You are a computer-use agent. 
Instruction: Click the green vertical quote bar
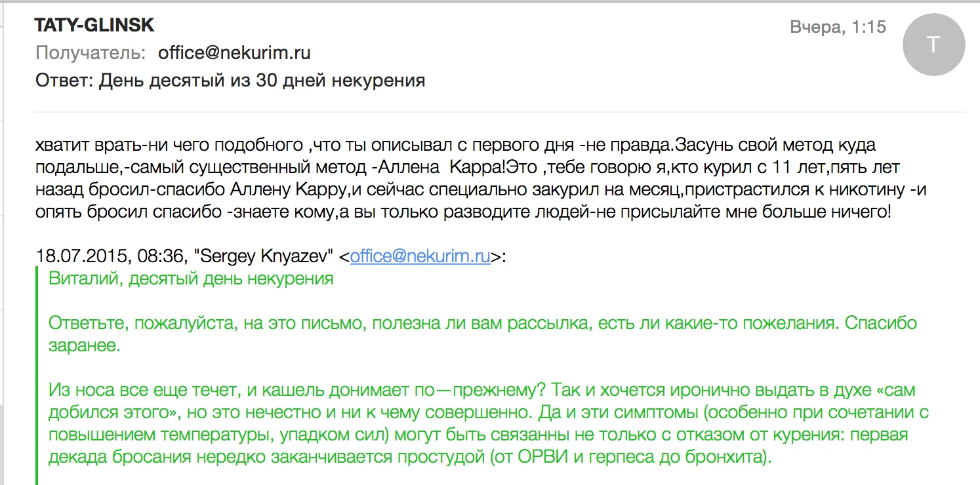[38, 374]
